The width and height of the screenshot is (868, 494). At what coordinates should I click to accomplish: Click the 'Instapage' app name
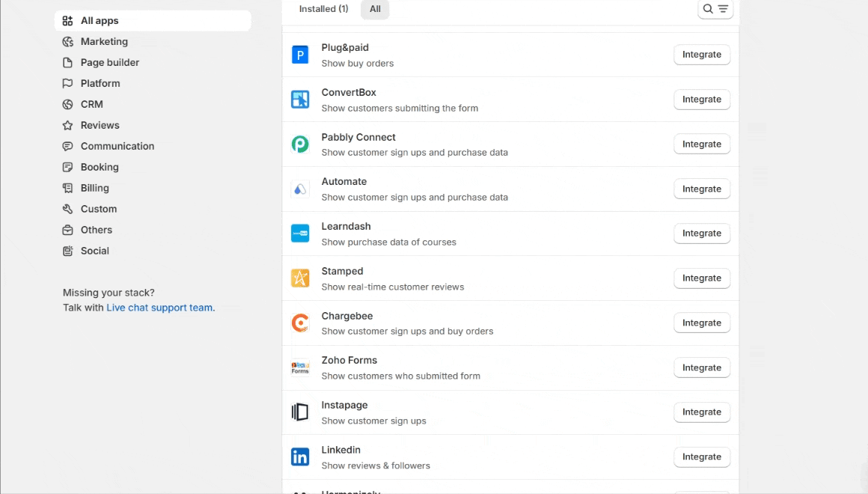pyautogui.click(x=344, y=405)
